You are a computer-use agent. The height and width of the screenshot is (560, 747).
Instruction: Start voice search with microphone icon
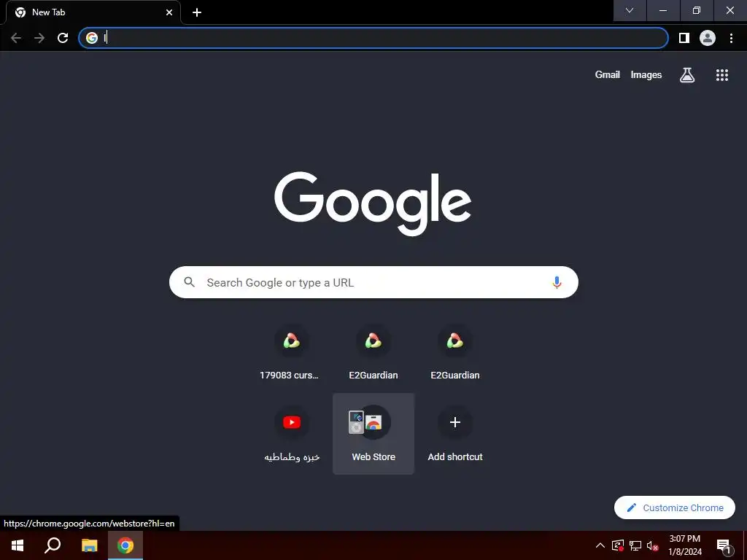coord(557,282)
